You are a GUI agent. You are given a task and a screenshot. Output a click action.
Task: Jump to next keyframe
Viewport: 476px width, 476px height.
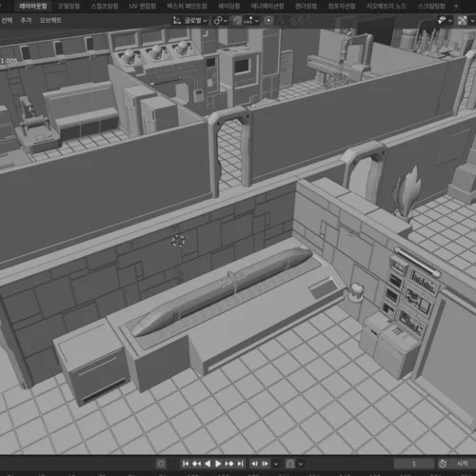coord(229,464)
